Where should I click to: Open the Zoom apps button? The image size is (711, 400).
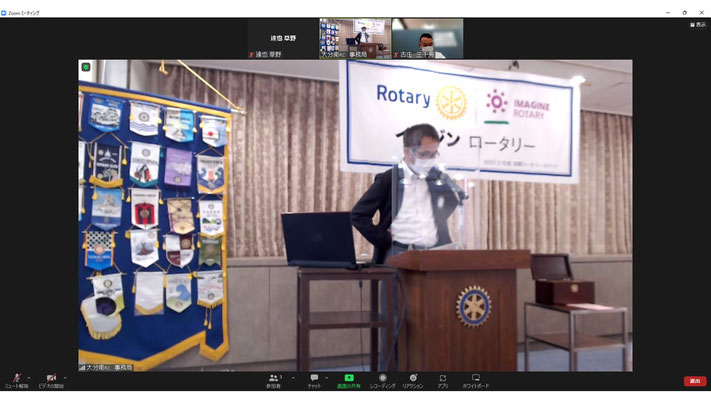(443, 380)
